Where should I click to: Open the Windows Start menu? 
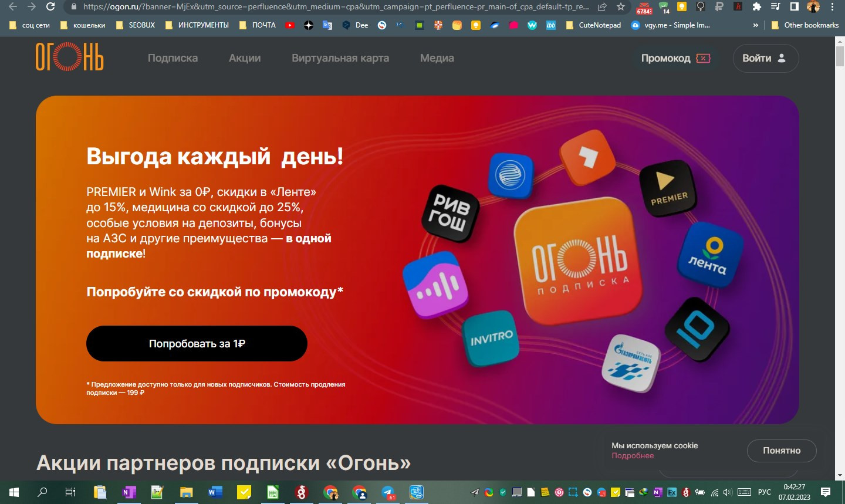14,492
